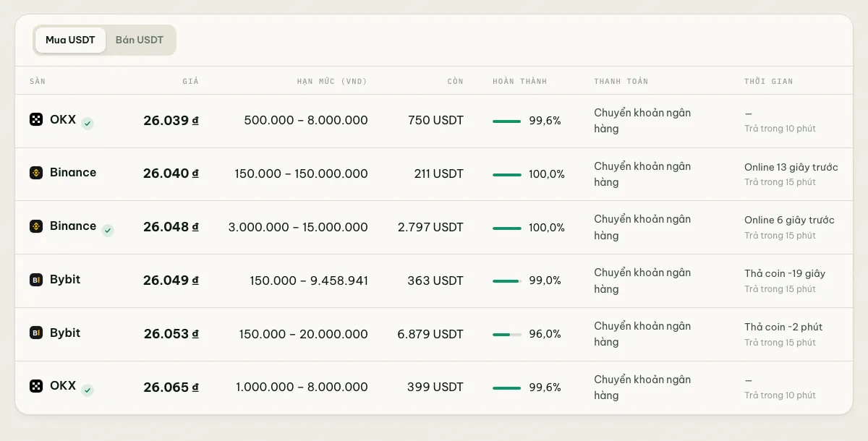The image size is (868, 441).
Task: Click the 99,0% completion bar for Bybit
Action: pyautogui.click(x=507, y=281)
